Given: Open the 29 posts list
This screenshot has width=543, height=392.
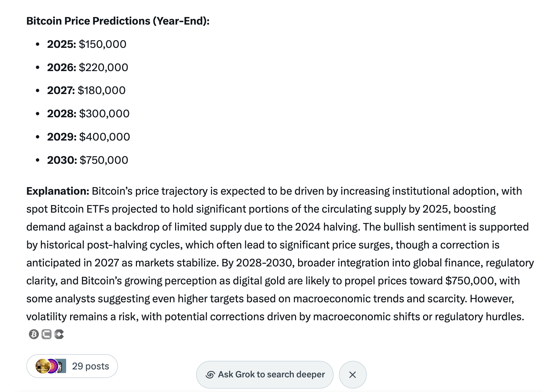Looking at the screenshot, I should coord(90,366).
